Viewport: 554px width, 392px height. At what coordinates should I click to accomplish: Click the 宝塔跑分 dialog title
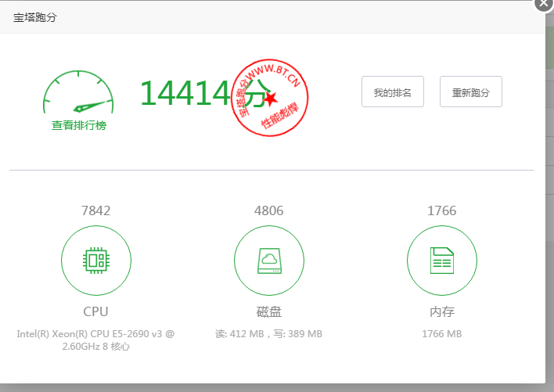click(35, 17)
